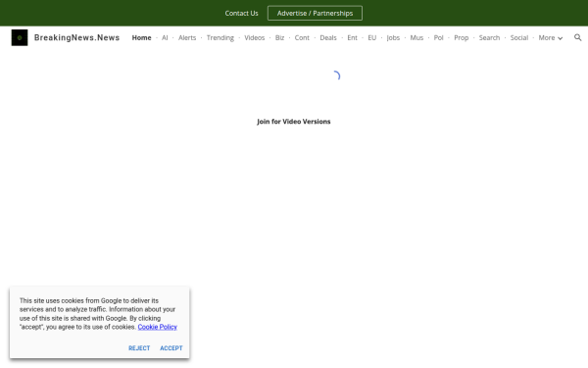Open the Search nav item
The width and height of the screenshot is (588, 368).
pos(489,38)
